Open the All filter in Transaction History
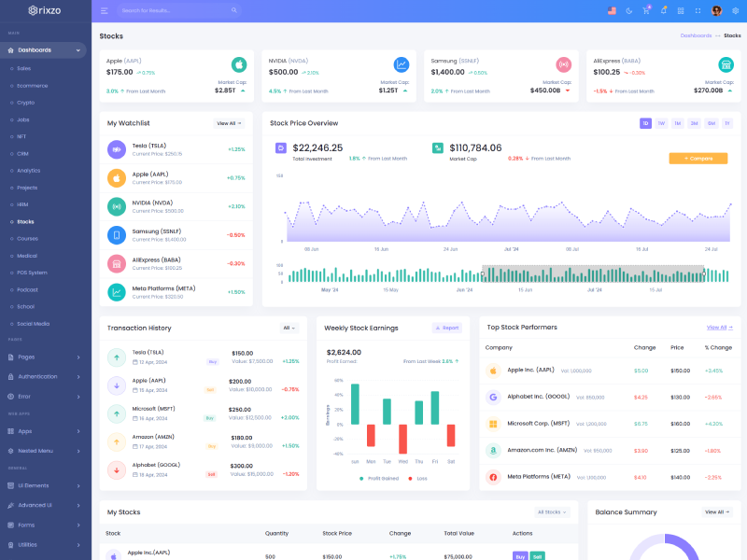This screenshot has width=747, height=560. [289, 328]
